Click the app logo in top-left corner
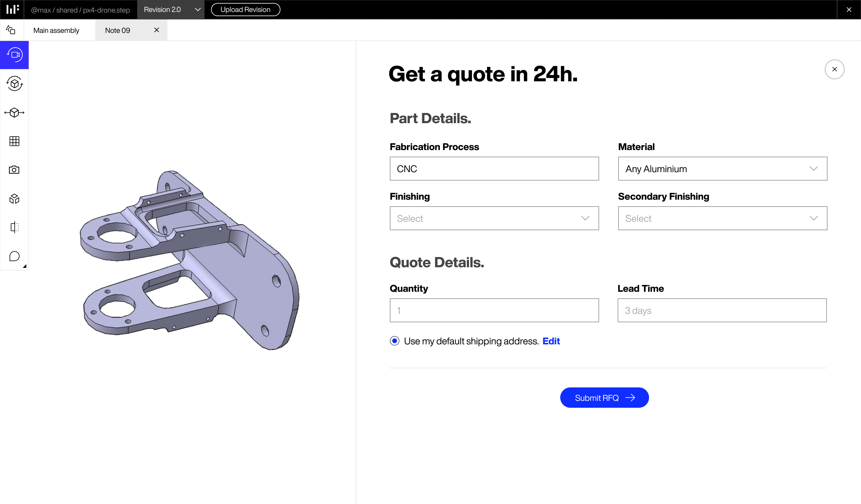861x504 pixels. [12, 9]
